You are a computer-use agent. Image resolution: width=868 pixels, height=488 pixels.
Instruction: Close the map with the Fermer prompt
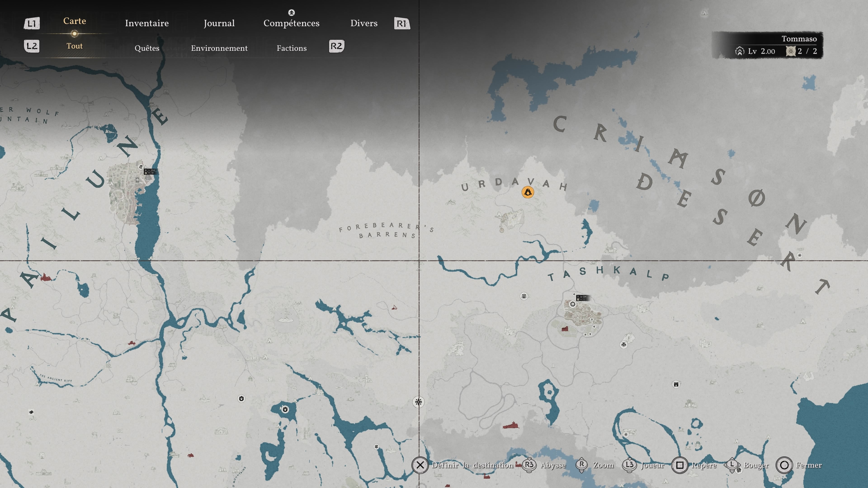809,465
